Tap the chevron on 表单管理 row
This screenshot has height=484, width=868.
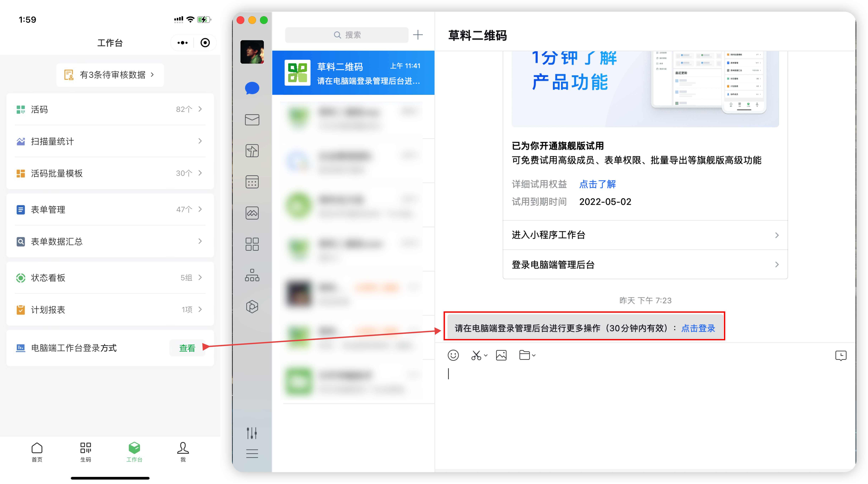[200, 209]
